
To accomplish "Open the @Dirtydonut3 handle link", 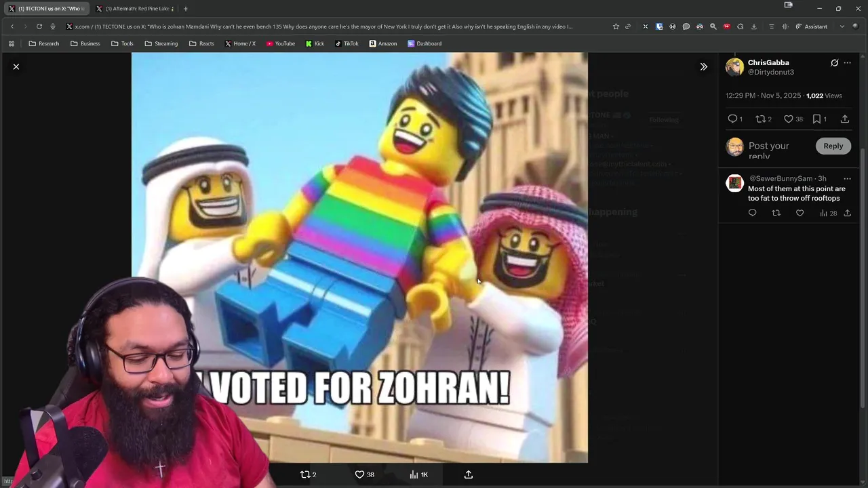I will (771, 72).
